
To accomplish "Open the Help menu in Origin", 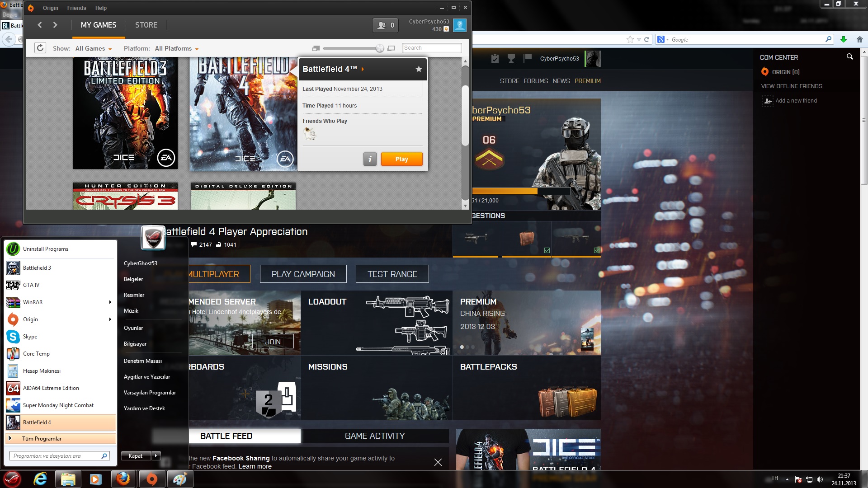I will coord(101,8).
